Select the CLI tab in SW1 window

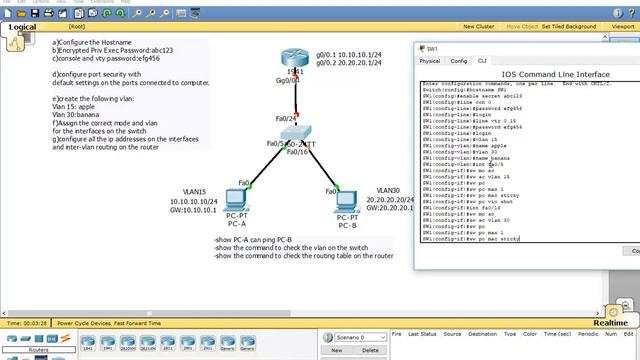(482, 61)
